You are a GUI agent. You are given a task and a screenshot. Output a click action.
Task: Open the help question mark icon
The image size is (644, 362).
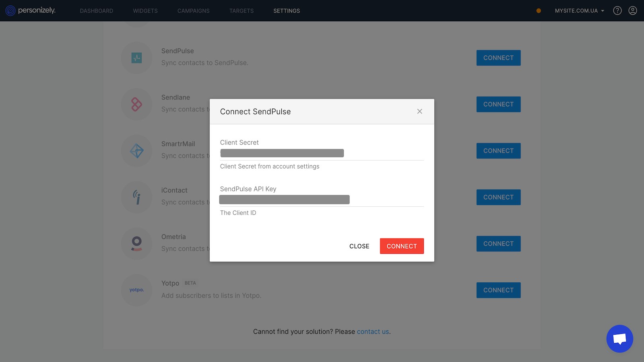(x=617, y=11)
